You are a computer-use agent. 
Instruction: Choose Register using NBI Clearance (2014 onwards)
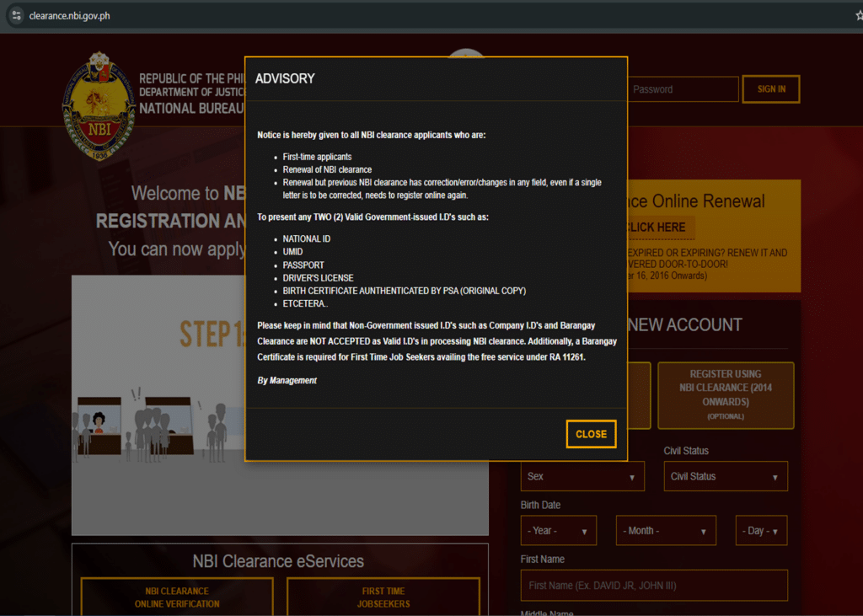pyautogui.click(x=726, y=395)
